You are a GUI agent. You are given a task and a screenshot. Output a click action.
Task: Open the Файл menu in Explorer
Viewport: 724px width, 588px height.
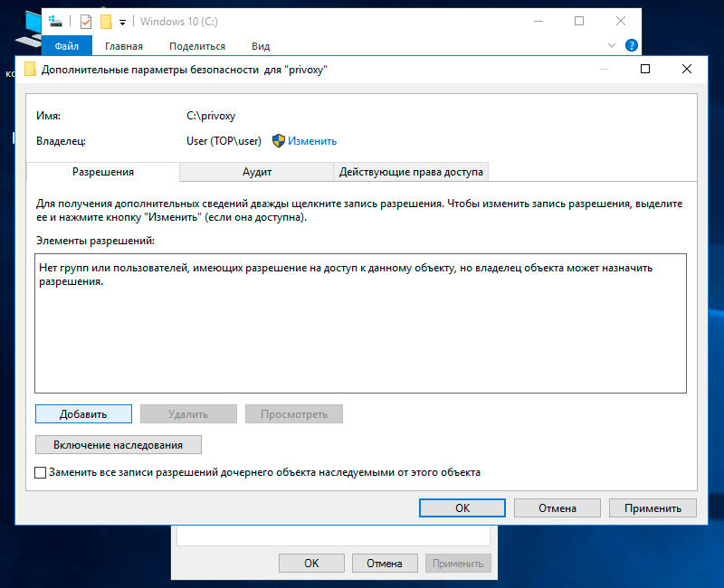click(x=67, y=46)
